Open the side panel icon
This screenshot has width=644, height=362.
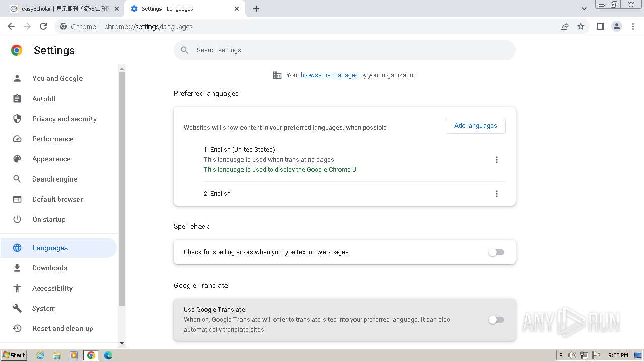tap(600, 26)
